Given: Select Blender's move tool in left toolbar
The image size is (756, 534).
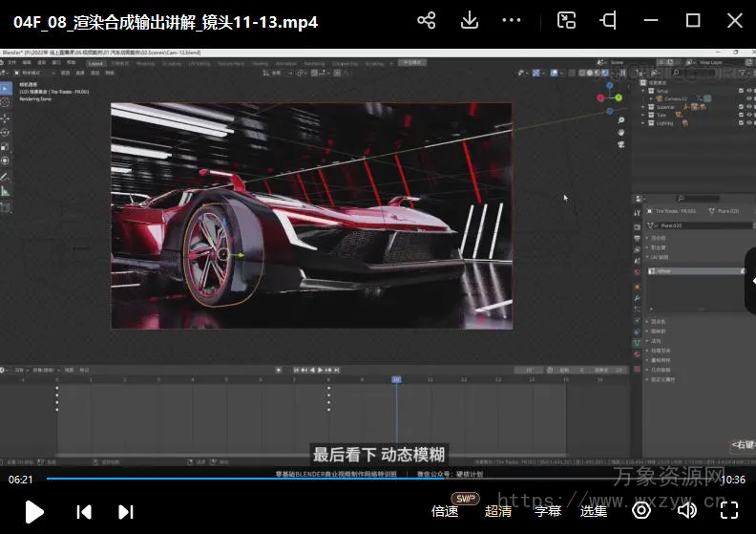Looking at the screenshot, I should [x=6, y=117].
